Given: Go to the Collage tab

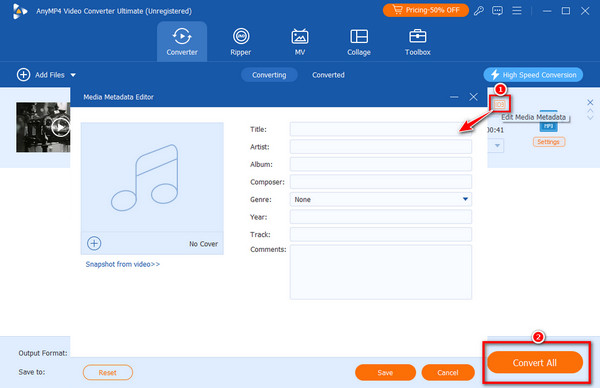Looking at the screenshot, I should coord(359,41).
